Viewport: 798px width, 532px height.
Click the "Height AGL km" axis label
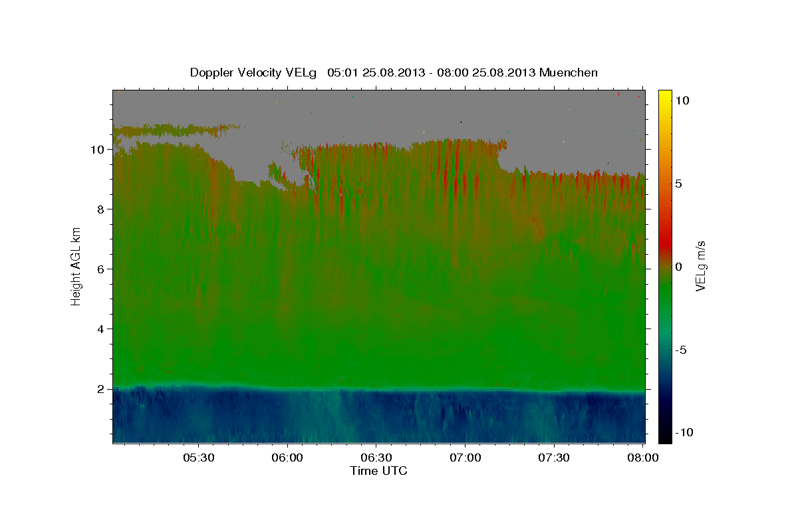tap(76, 266)
